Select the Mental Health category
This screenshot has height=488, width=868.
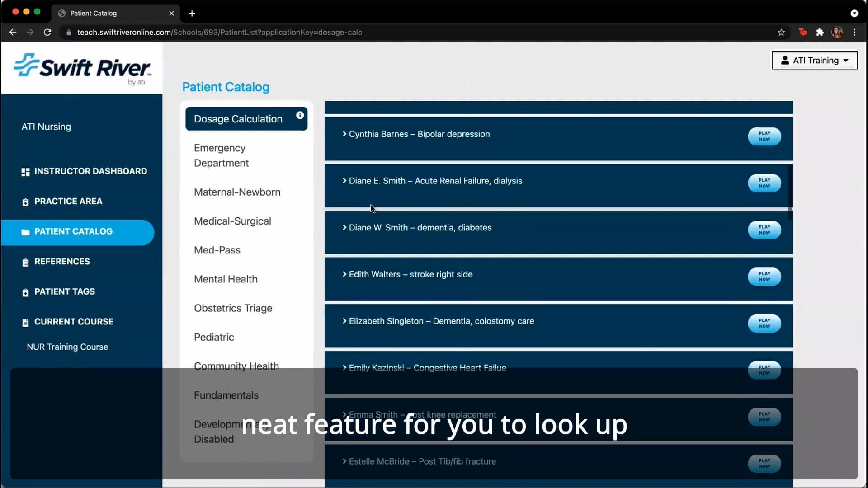[226, 279]
